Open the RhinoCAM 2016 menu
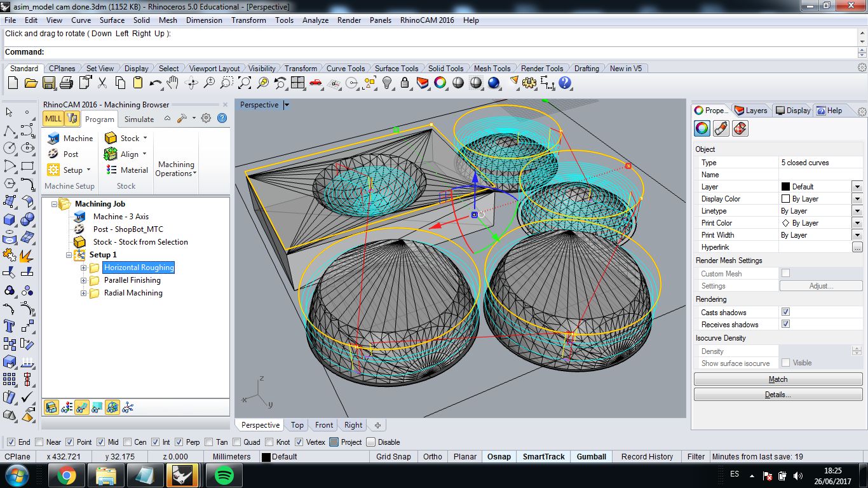The height and width of the screenshot is (488, 868). [427, 20]
